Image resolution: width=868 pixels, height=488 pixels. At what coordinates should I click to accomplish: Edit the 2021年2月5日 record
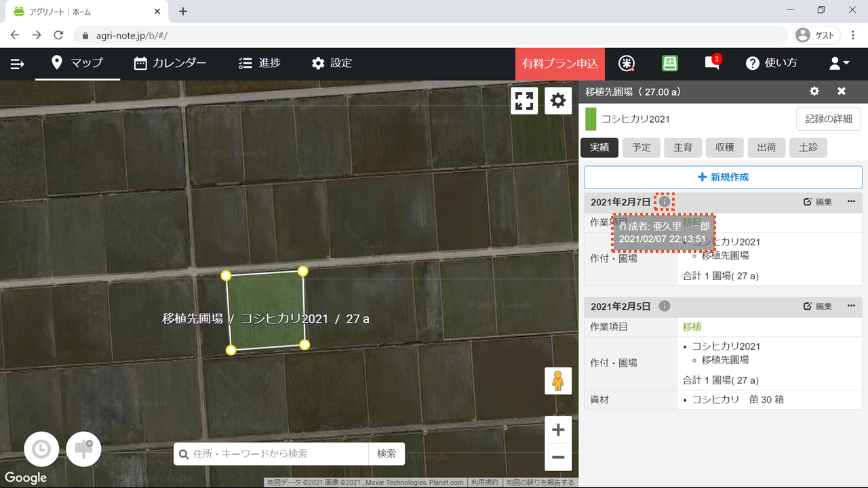click(818, 306)
